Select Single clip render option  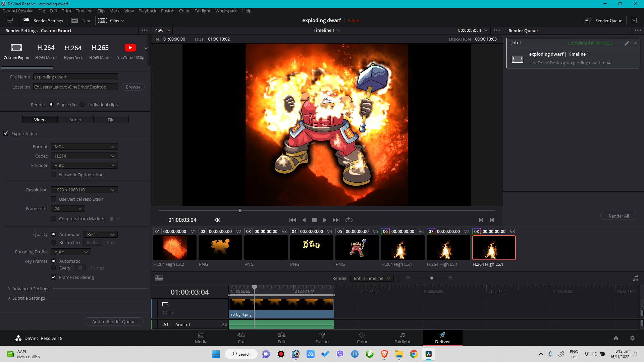[51, 104]
